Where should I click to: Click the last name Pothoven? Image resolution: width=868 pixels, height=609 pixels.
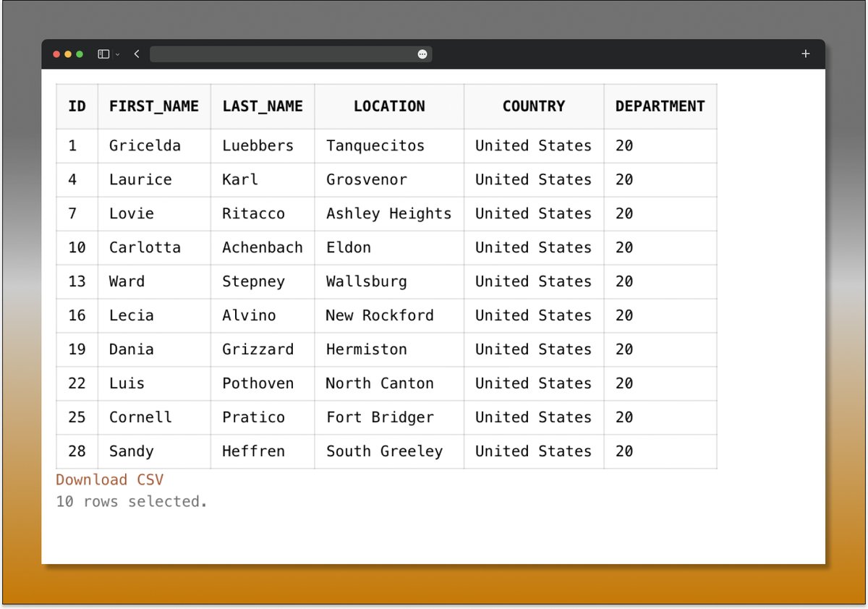pos(258,383)
